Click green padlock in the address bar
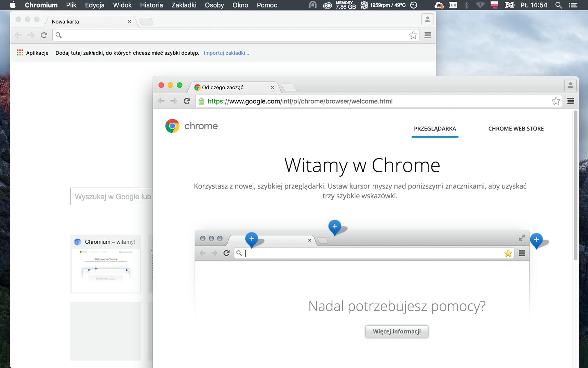 tap(201, 101)
